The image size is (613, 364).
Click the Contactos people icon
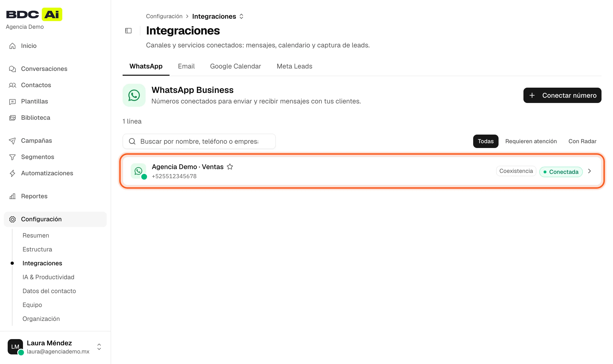(x=12, y=85)
